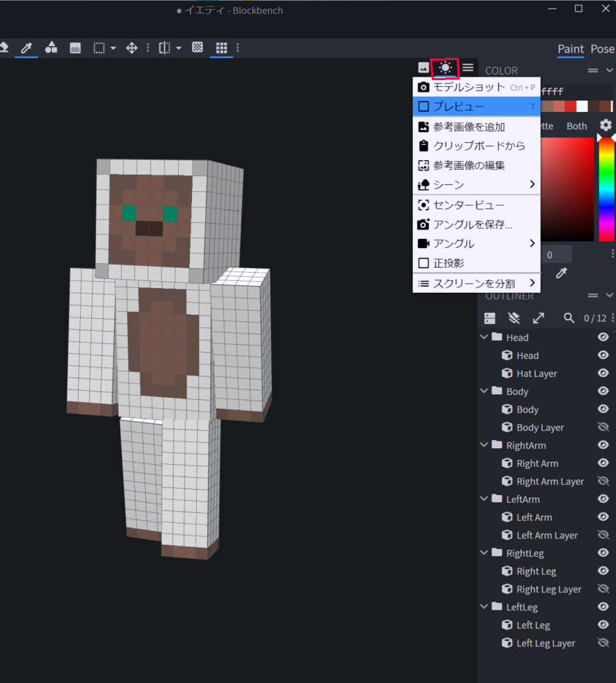Screen dimensions: 616x683
Task: Collapse the Head folder in the outliner
Action: click(x=483, y=337)
